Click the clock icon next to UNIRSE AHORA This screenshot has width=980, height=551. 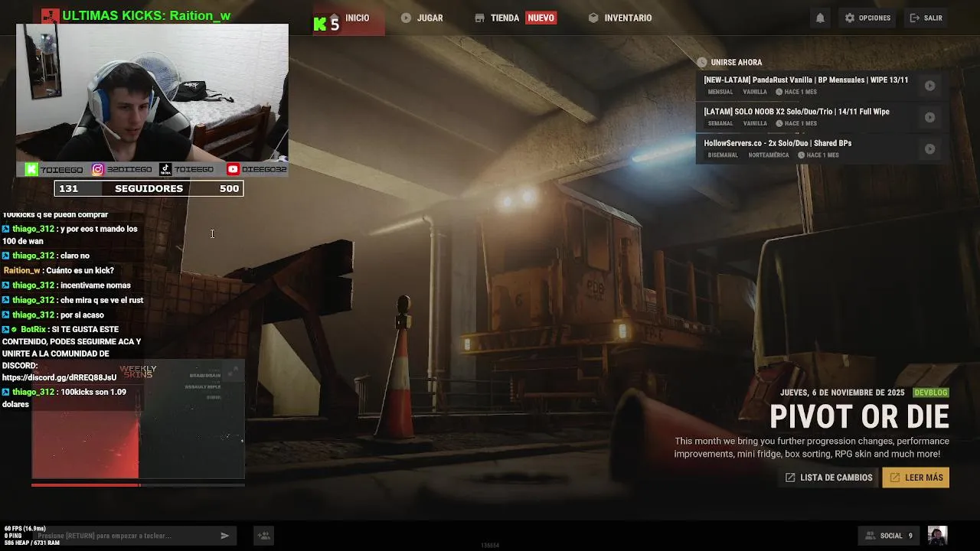[702, 62]
